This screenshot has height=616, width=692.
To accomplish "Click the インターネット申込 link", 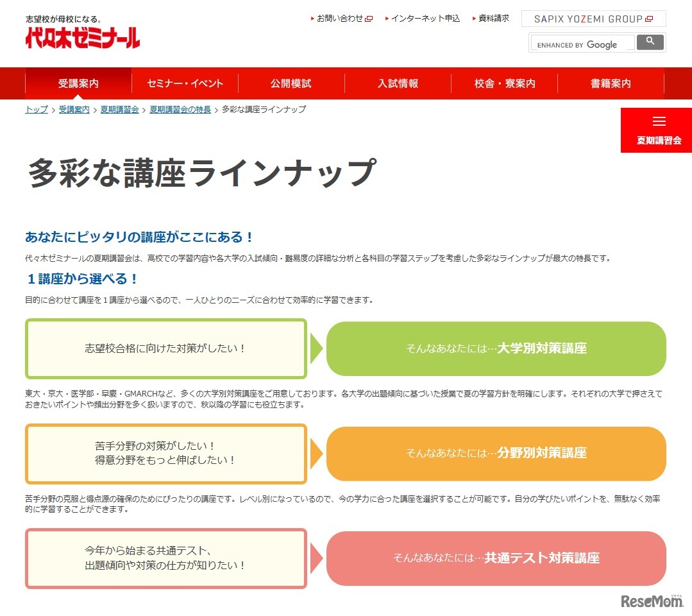I will (x=426, y=19).
